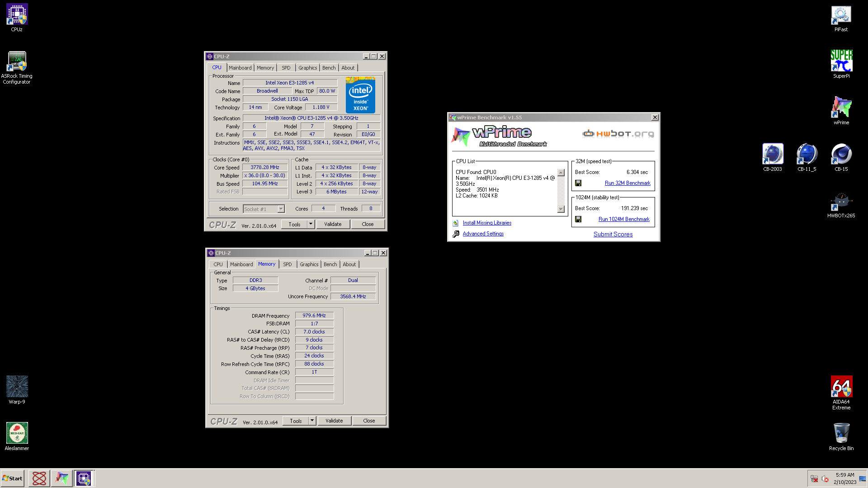The image size is (868, 488).
Task: Launch the CB-11_5 Cinebench shortcut
Action: [x=807, y=157]
